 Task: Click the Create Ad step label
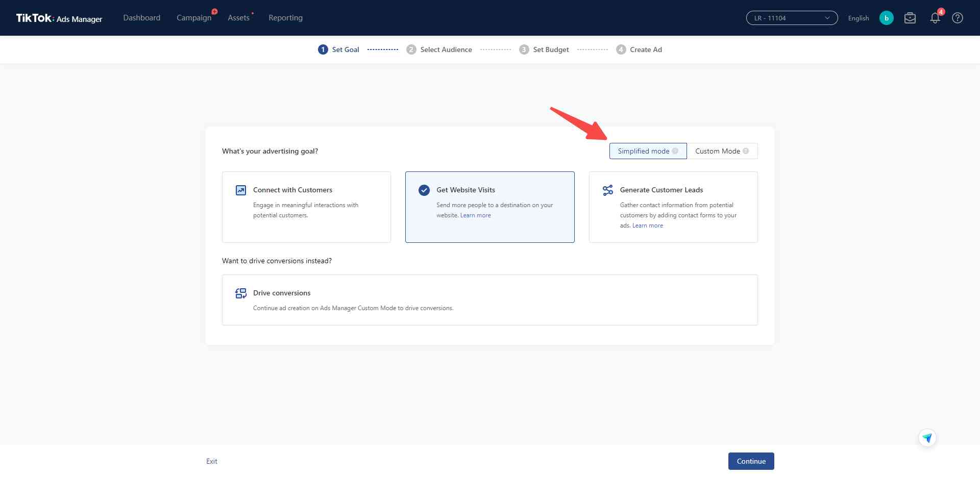(646, 49)
